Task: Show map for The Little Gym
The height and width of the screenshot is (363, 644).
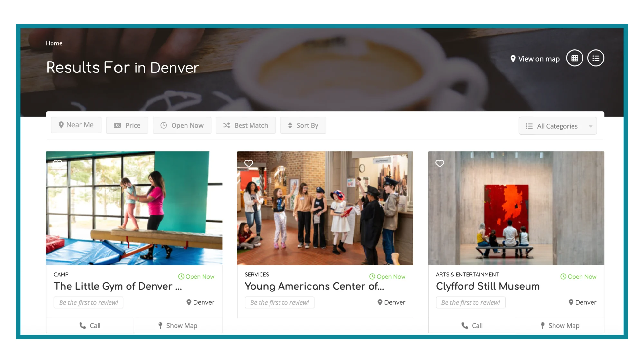Action: 178,325
